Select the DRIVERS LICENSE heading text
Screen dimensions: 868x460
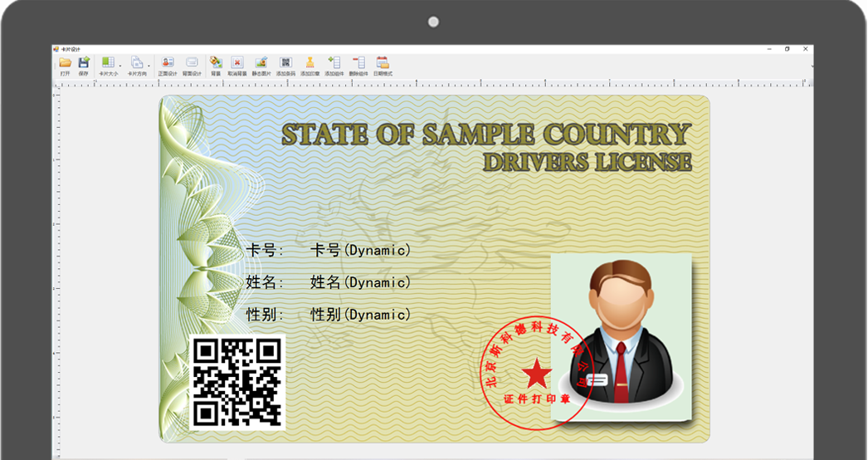588,162
